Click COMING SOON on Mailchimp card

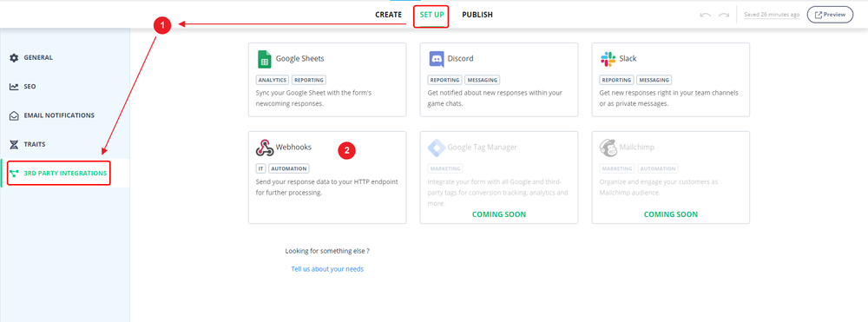[x=670, y=214]
